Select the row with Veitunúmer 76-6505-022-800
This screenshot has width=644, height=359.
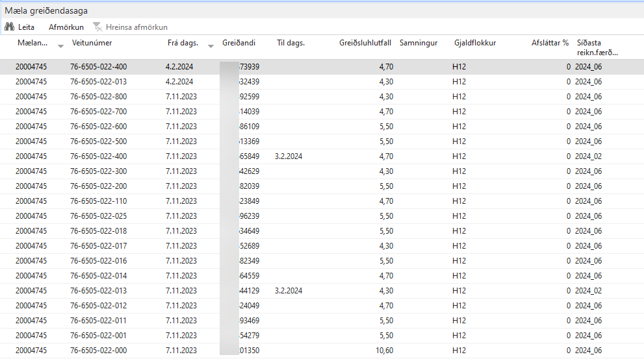[x=99, y=97]
